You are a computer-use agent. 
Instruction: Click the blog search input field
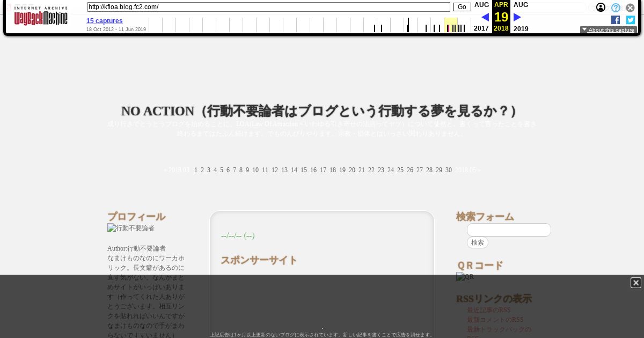click(509, 230)
